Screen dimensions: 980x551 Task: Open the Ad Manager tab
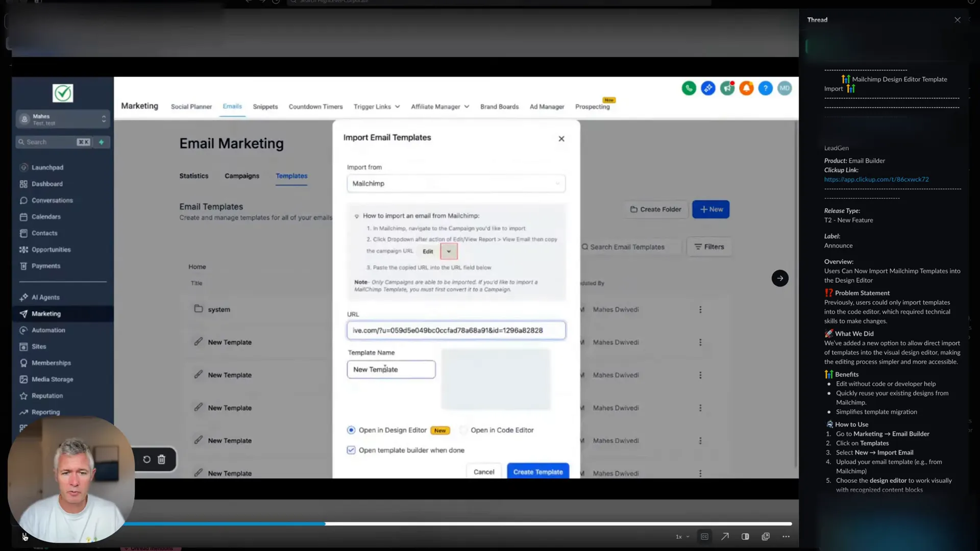click(x=547, y=107)
